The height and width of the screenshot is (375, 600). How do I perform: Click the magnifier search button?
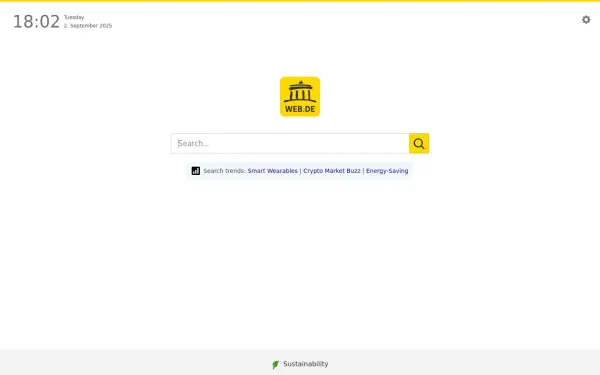(x=419, y=143)
